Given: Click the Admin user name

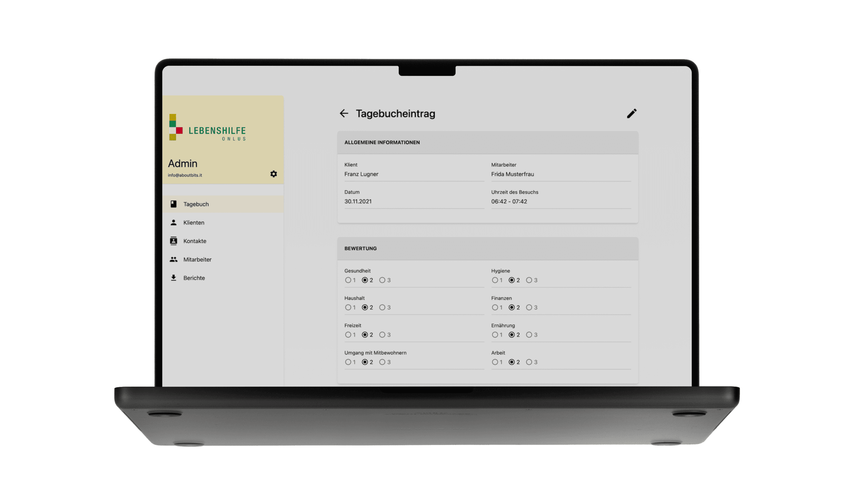Looking at the screenshot, I should coord(183,163).
